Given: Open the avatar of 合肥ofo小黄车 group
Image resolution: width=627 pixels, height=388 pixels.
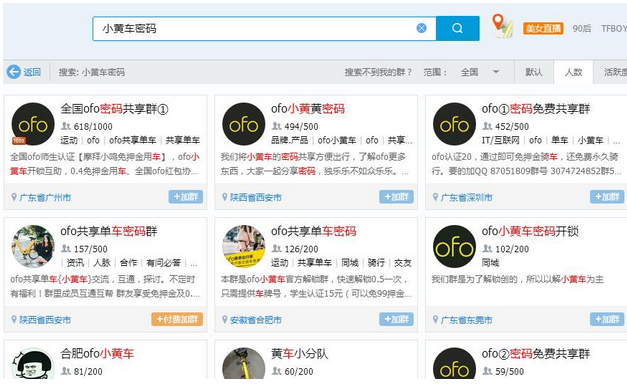Looking at the screenshot, I should coord(33,363).
